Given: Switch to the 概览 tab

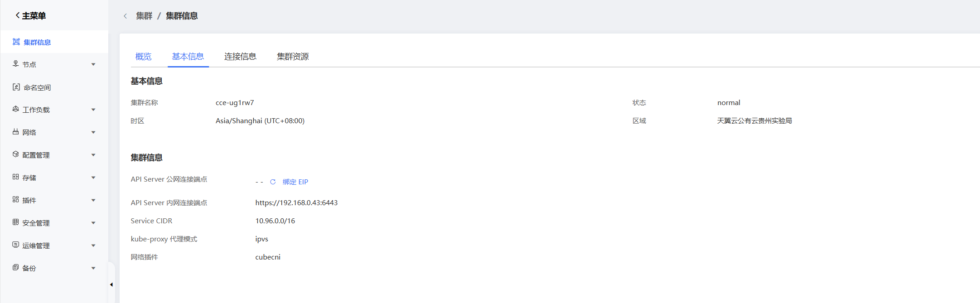Looking at the screenshot, I should (143, 57).
